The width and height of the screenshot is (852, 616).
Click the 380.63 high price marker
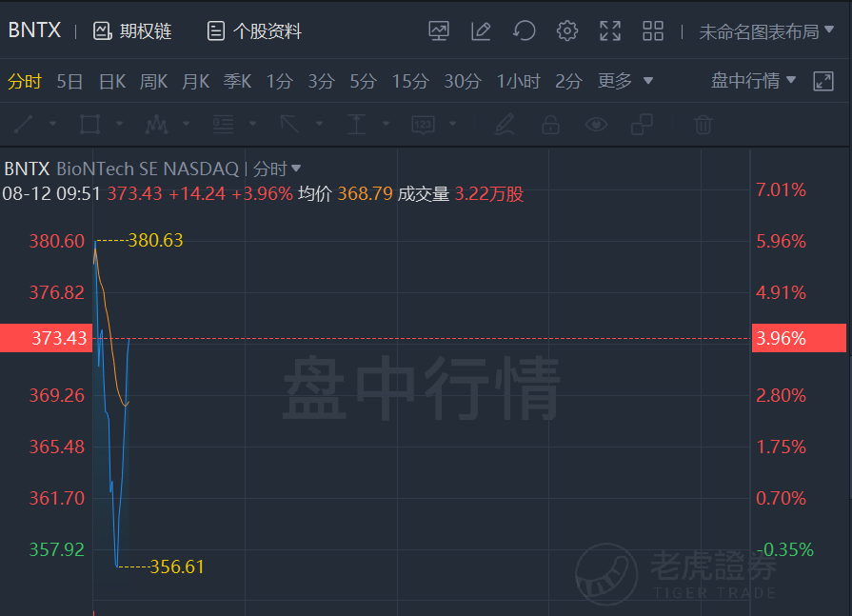tap(155, 240)
